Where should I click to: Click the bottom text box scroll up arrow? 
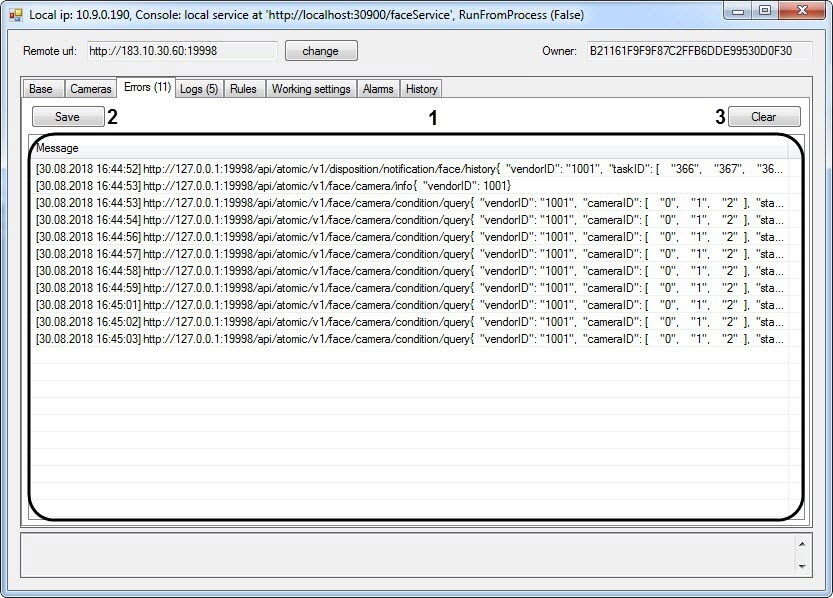[x=802, y=544]
